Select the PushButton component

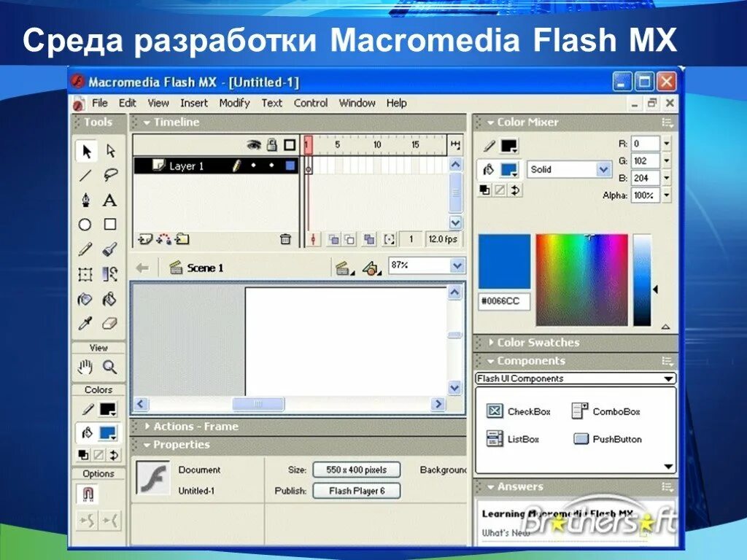[608, 439]
